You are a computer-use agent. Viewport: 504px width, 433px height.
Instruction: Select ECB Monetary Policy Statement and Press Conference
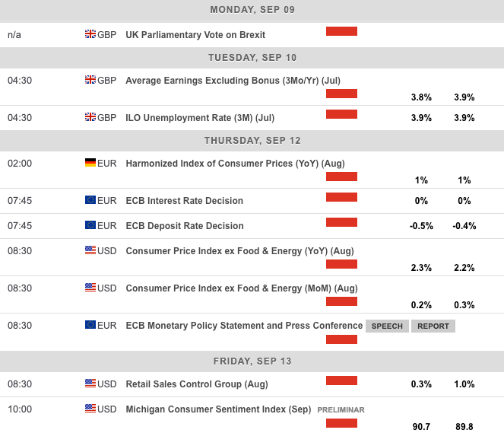[243, 326]
